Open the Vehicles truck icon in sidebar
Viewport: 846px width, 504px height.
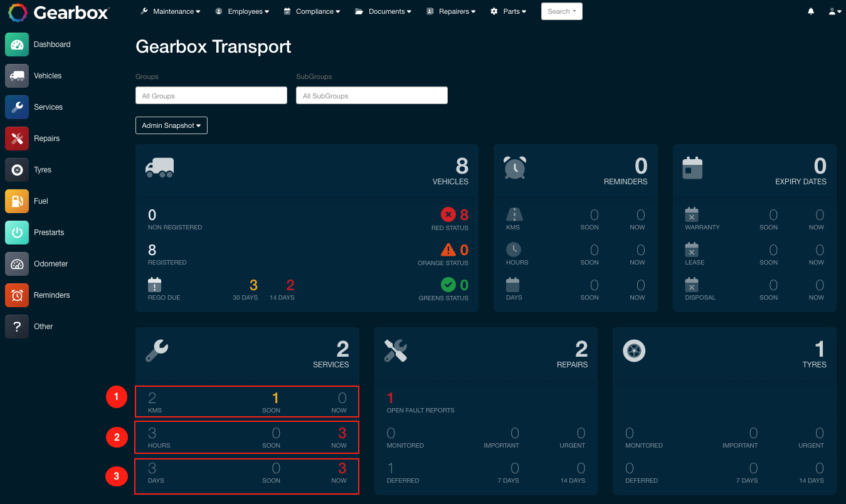(17, 76)
